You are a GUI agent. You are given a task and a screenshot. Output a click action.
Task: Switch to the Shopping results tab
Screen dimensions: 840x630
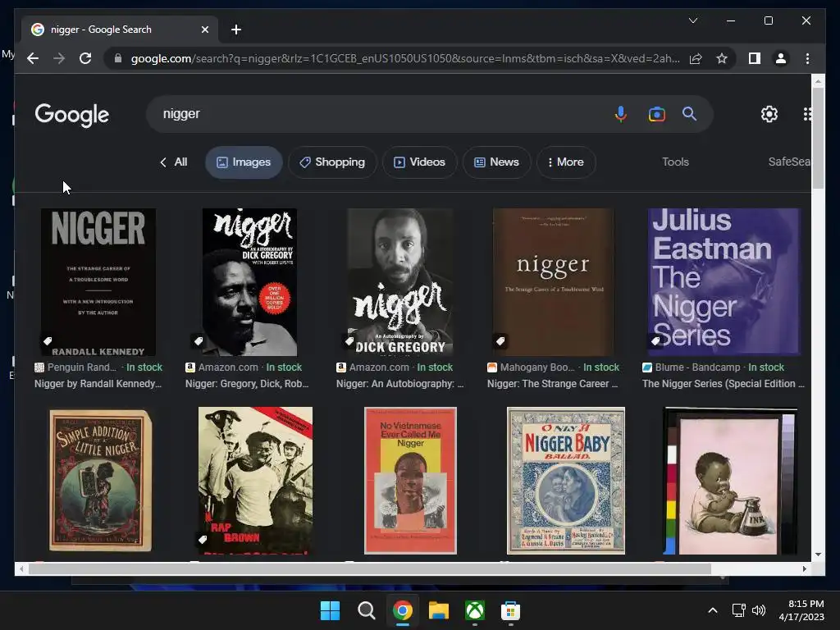coord(332,162)
